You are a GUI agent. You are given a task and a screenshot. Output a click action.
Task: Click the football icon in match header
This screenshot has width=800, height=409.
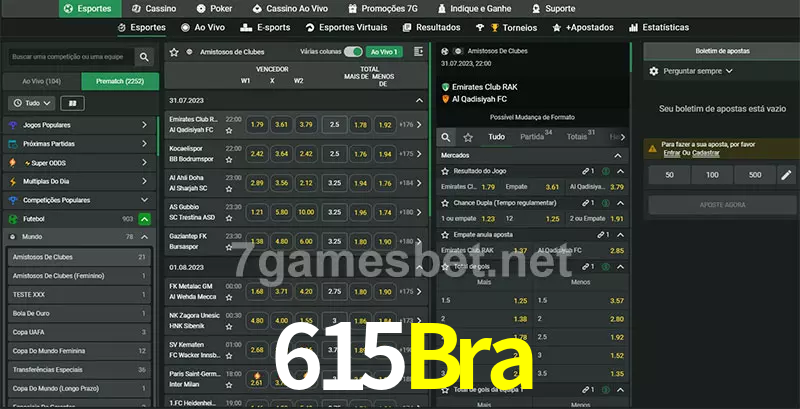coord(445,52)
